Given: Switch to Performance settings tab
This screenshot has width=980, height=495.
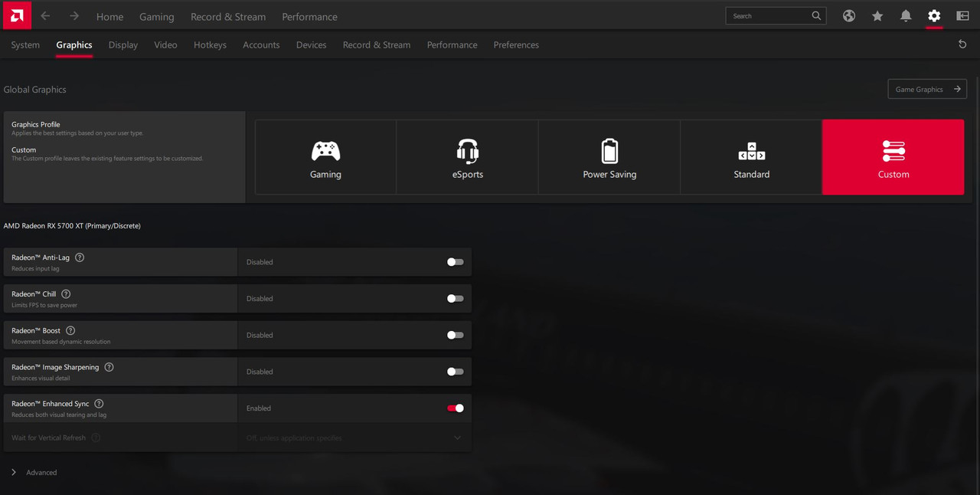Looking at the screenshot, I should click(x=452, y=44).
